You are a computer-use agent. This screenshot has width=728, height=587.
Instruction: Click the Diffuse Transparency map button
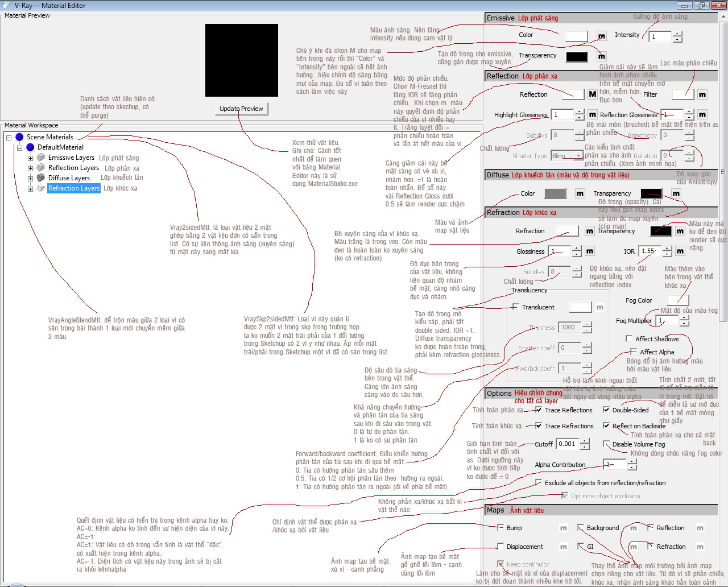pyautogui.click(x=676, y=194)
